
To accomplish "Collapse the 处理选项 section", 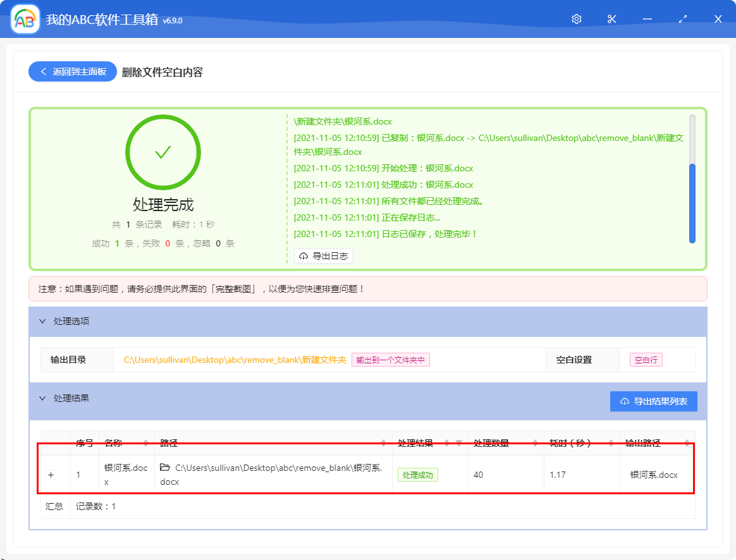I will point(43,322).
